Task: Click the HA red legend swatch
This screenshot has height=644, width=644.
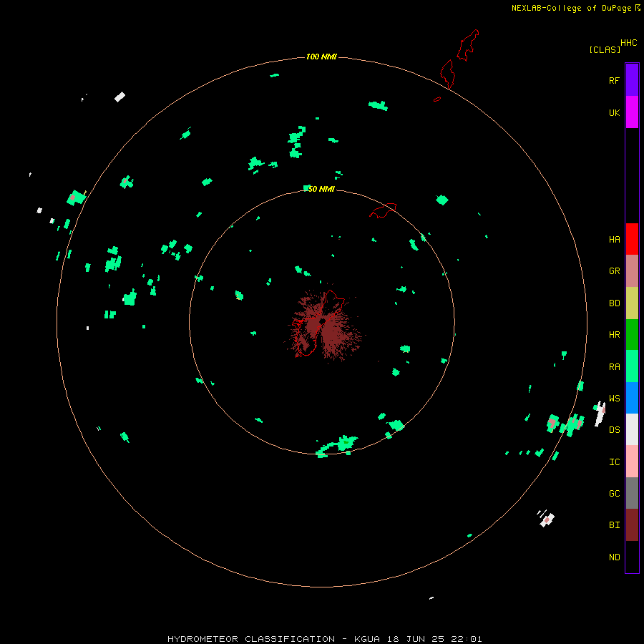Action: pyautogui.click(x=632, y=239)
